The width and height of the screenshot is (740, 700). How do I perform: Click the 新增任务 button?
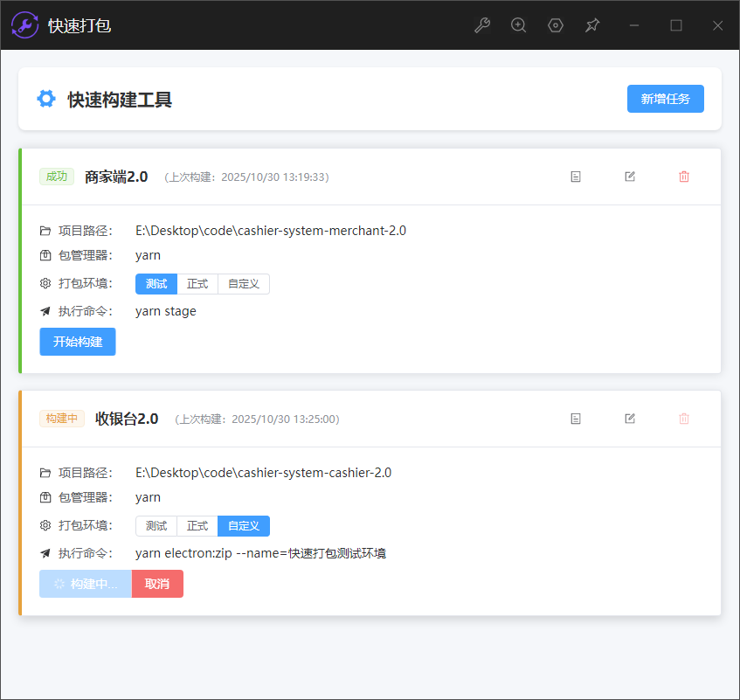[x=665, y=99]
